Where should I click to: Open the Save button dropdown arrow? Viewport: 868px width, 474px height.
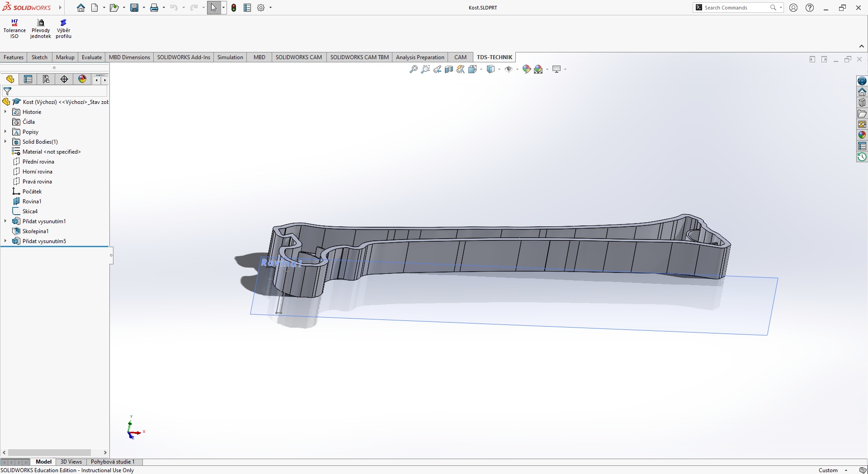click(x=144, y=8)
